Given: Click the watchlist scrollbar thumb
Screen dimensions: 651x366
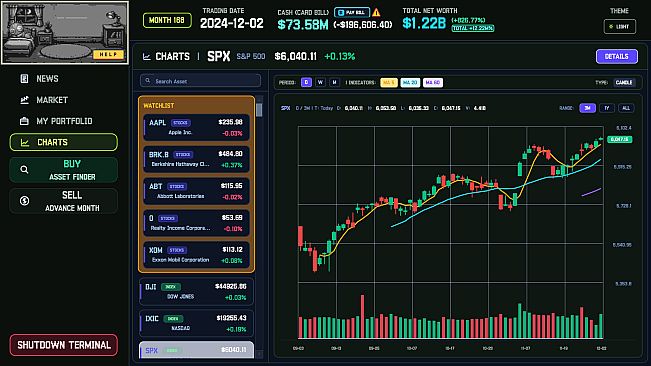Looking at the screenshot, I should pos(259,110).
